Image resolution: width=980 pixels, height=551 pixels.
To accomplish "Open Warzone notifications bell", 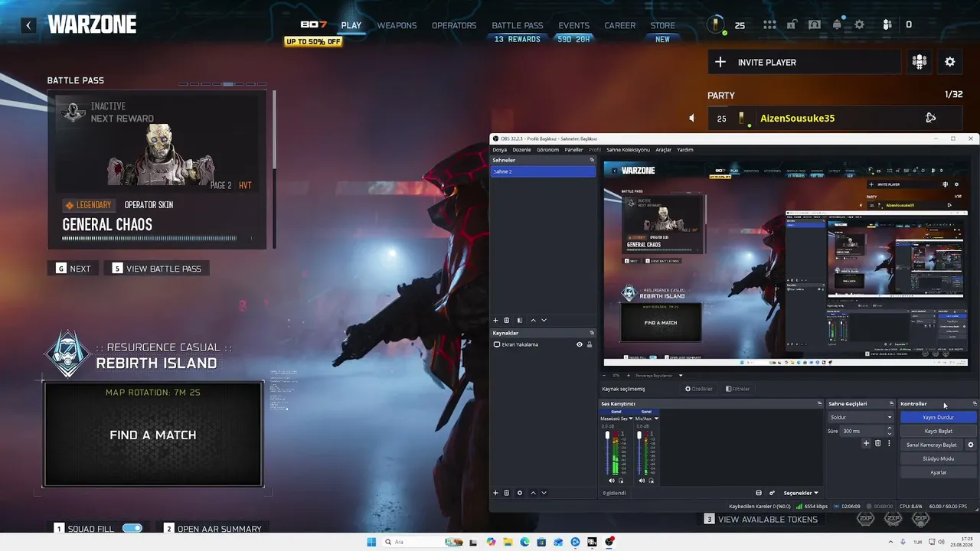I will [x=837, y=24].
